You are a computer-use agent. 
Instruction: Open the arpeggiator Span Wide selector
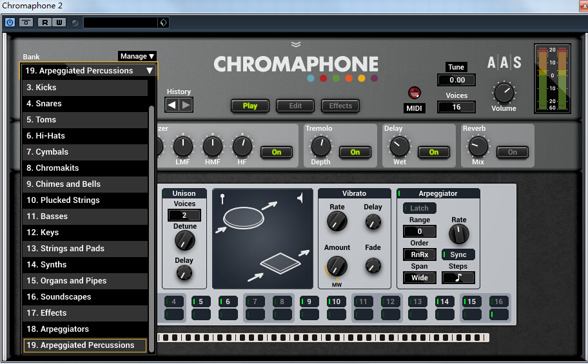click(420, 278)
